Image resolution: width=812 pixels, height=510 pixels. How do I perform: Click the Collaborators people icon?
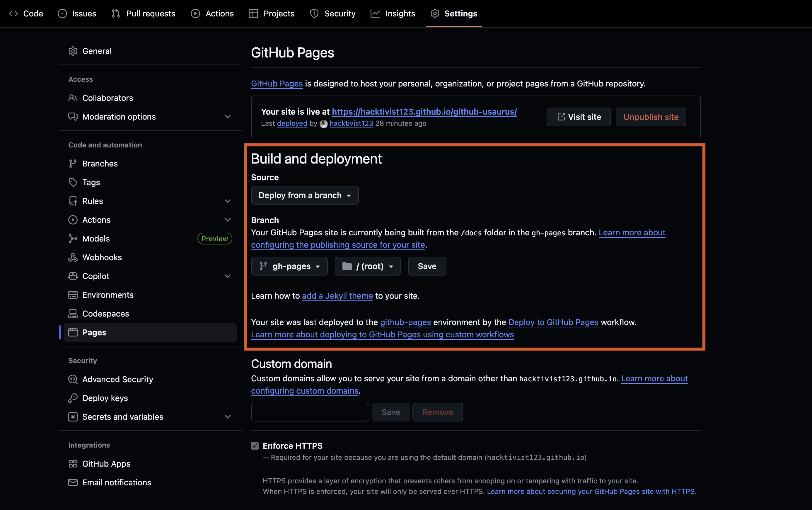73,98
